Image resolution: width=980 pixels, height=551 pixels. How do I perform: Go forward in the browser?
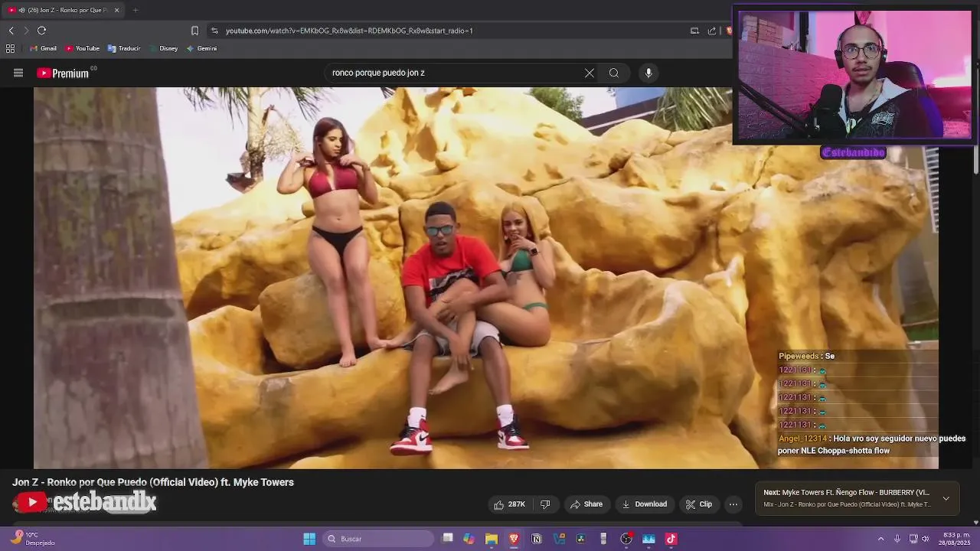26,31
